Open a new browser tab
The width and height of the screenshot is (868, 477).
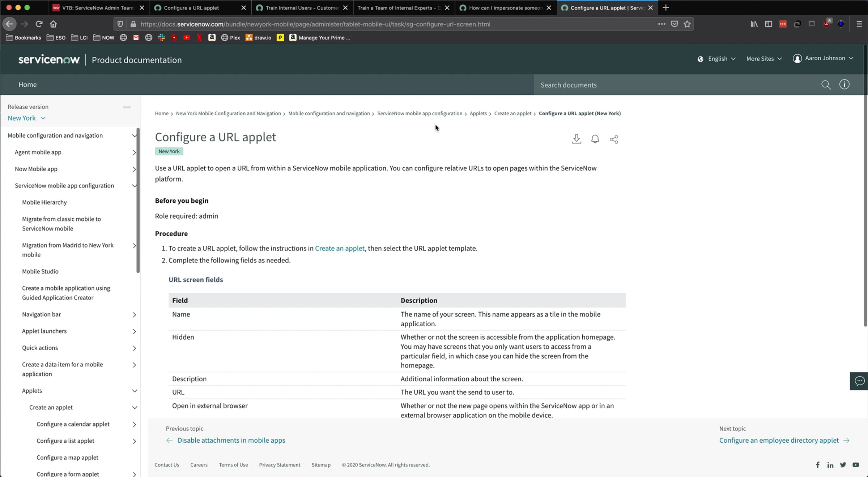[x=666, y=8]
